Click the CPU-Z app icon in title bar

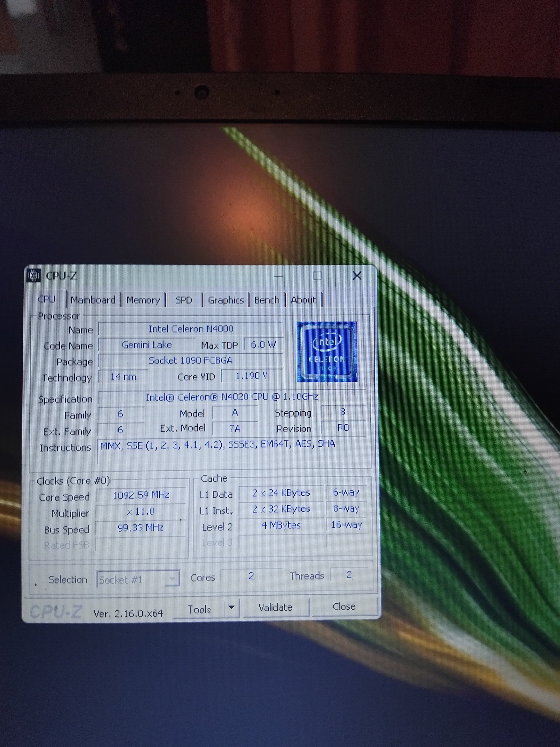pos(34,275)
